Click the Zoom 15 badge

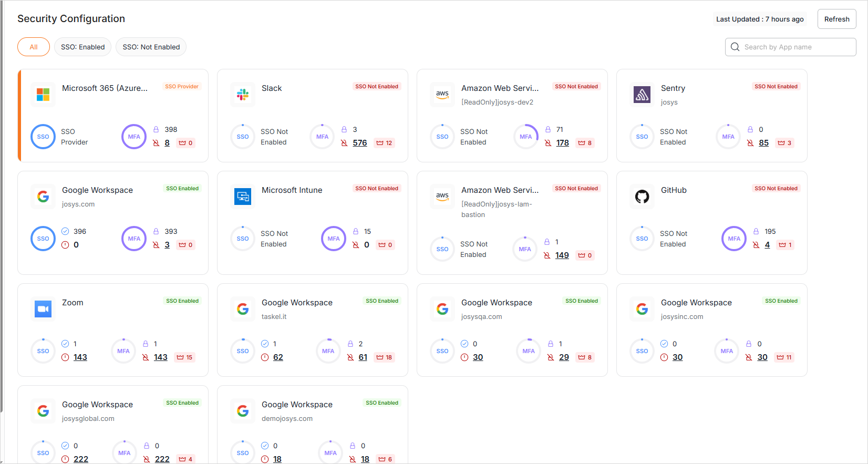[185, 357]
